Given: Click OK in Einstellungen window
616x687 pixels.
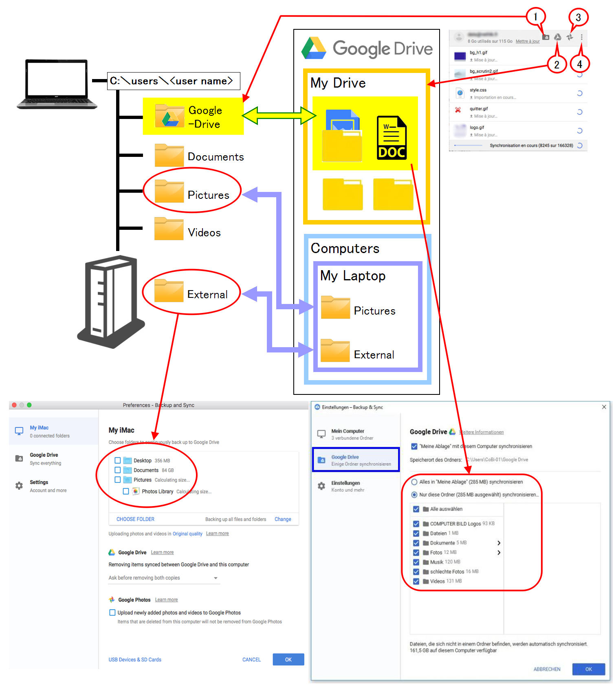Looking at the screenshot, I should click(x=589, y=669).
